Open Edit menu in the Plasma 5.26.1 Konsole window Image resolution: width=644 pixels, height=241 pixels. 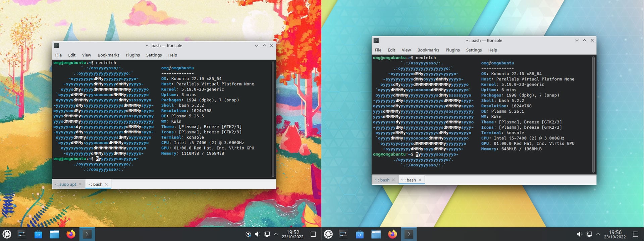(391, 50)
